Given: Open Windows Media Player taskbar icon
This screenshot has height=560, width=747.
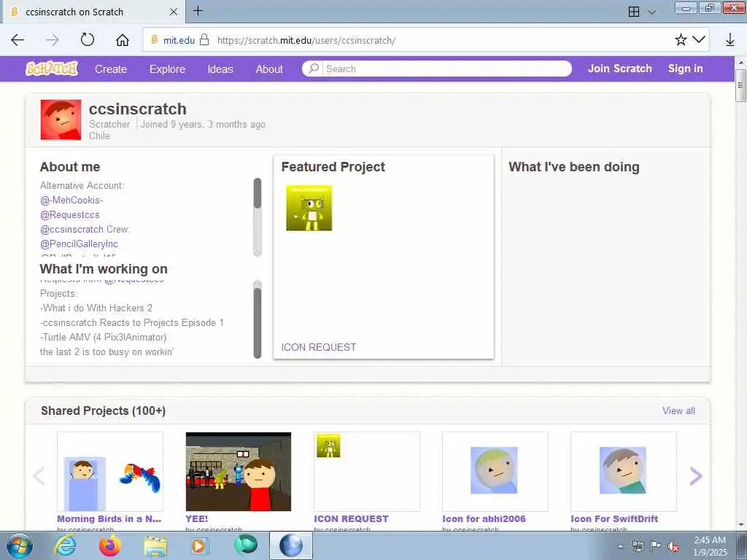Looking at the screenshot, I should point(199,545).
